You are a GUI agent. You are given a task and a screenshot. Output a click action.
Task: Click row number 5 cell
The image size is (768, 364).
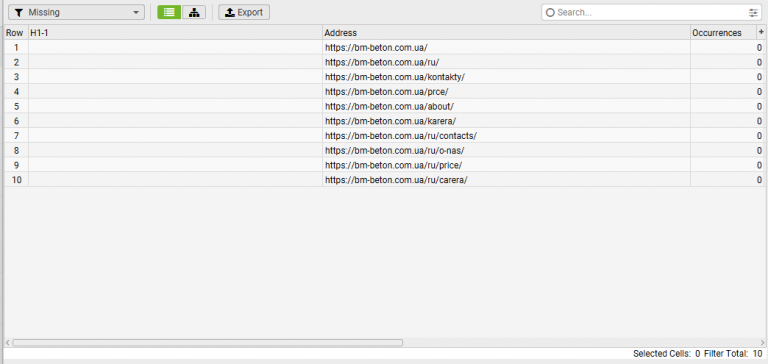pos(16,106)
